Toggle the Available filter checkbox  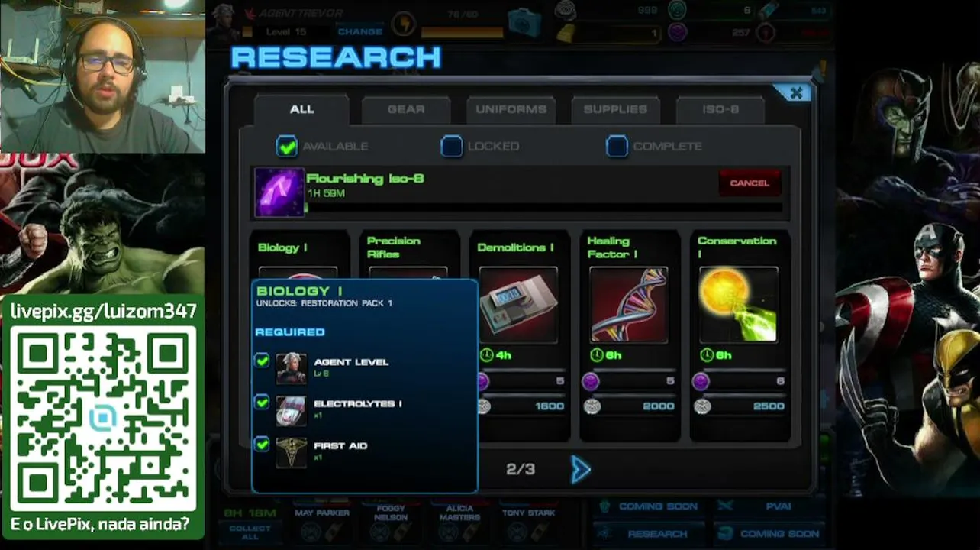point(287,146)
